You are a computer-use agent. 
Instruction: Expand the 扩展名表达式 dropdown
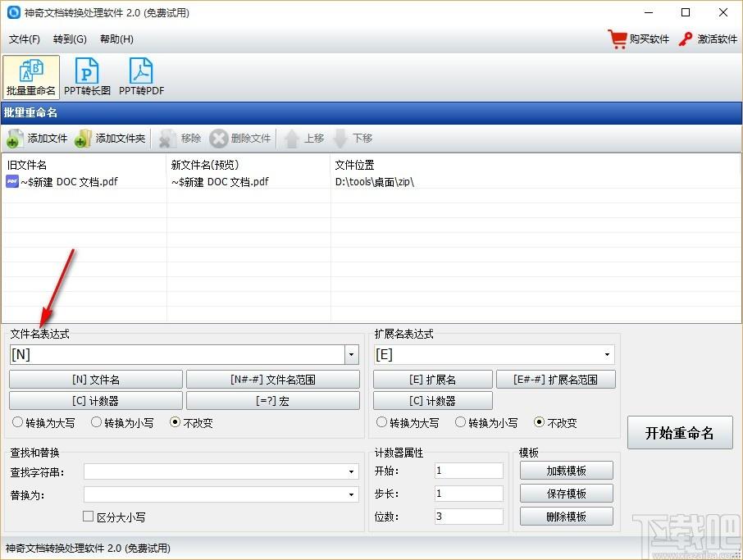608,355
